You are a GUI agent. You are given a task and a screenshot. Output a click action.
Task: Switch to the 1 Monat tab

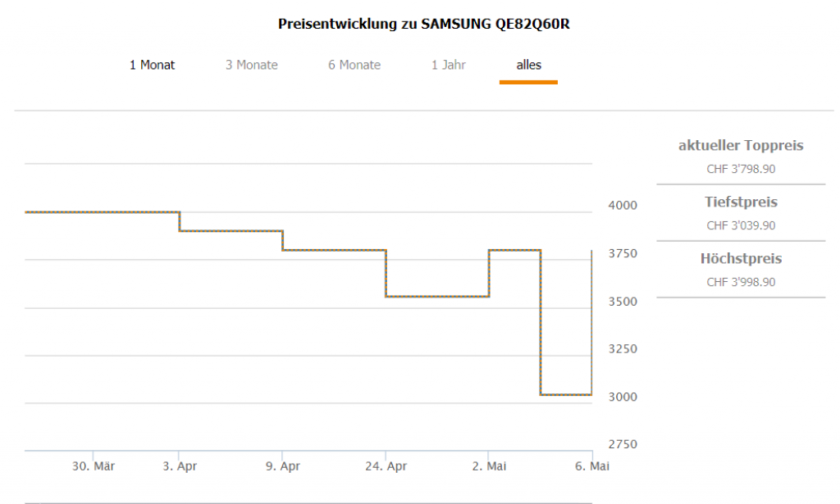tap(152, 65)
